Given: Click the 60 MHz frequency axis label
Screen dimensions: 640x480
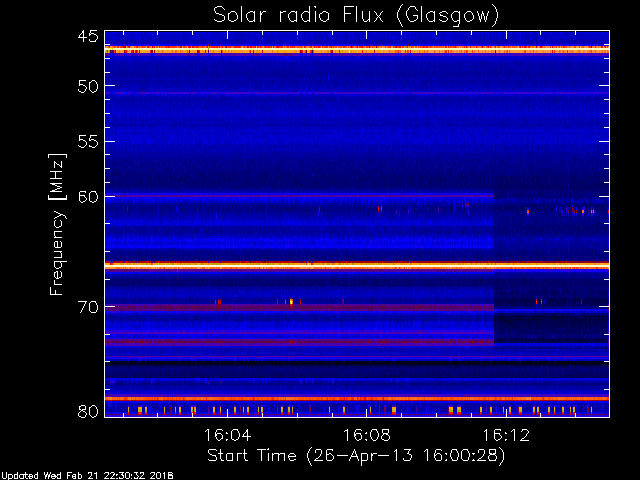Looking at the screenshot, I should click(x=88, y=197).
